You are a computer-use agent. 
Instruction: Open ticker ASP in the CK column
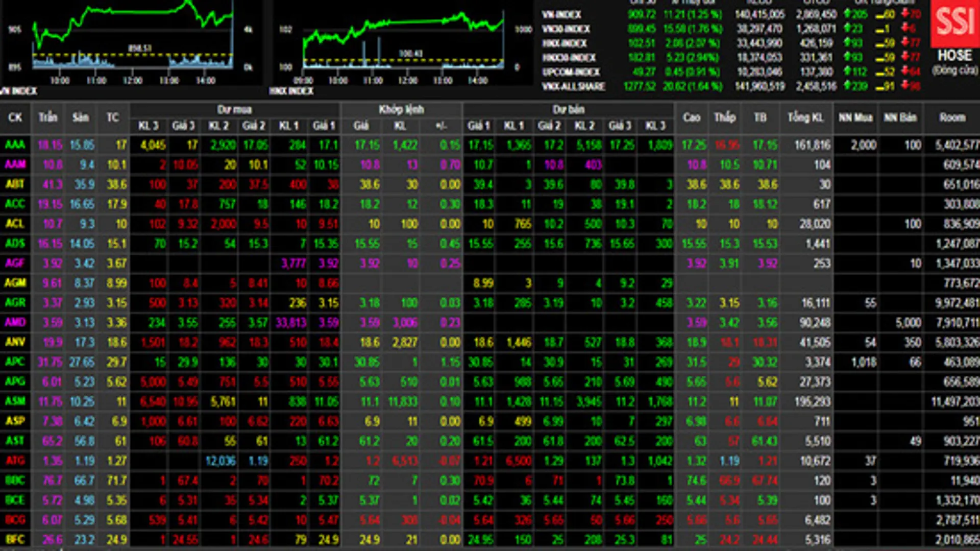[15, 421]
